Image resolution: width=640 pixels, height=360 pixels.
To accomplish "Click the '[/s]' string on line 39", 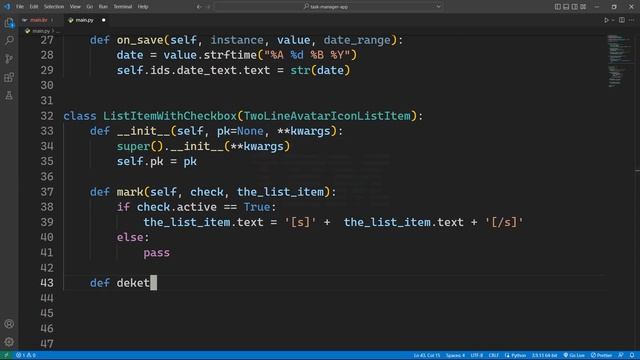I will click(x=504, y=222).
